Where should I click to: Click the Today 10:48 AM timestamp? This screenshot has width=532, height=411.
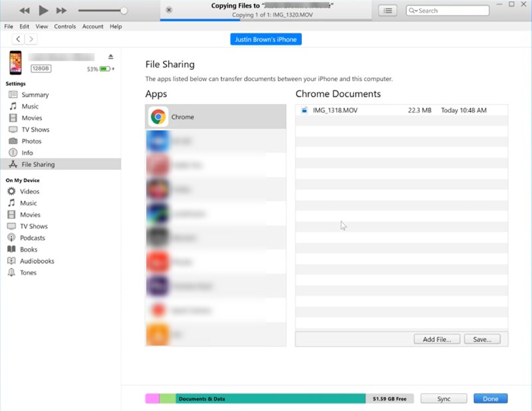tap(464, 110)
